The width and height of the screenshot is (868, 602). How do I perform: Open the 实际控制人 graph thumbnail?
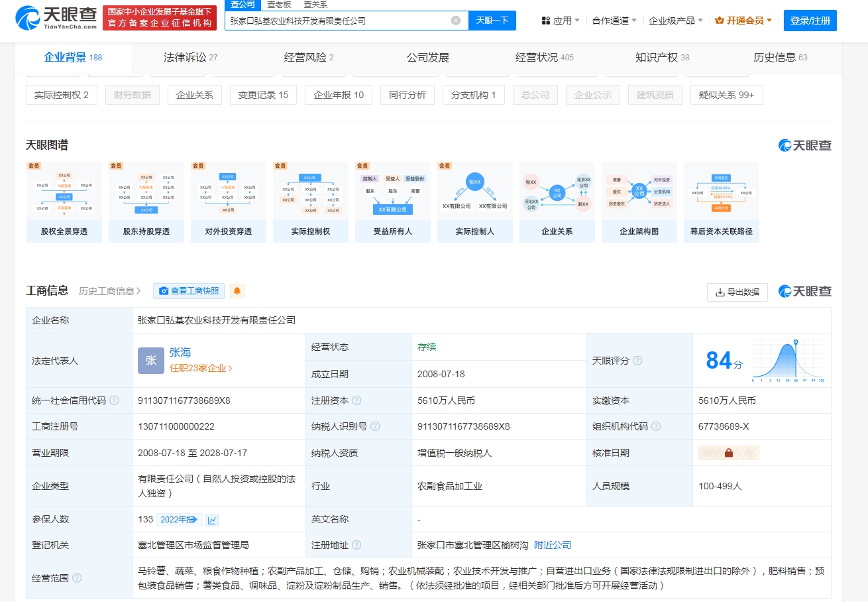(475, 202)
